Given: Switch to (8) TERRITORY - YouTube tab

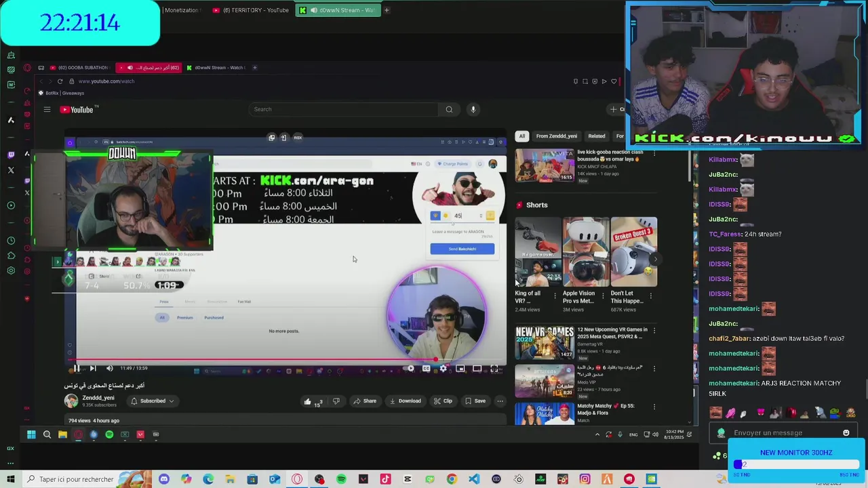Looking at the screenshot, I should pos(250,10).
